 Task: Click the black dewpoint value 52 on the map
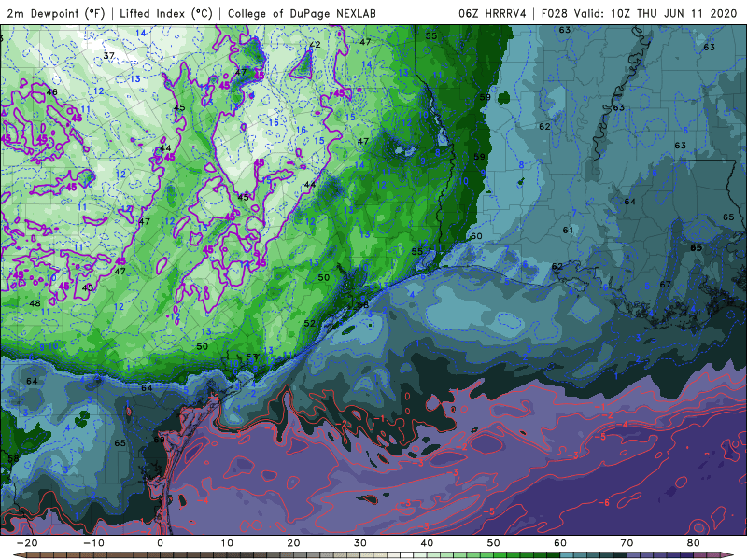[310, 323]
